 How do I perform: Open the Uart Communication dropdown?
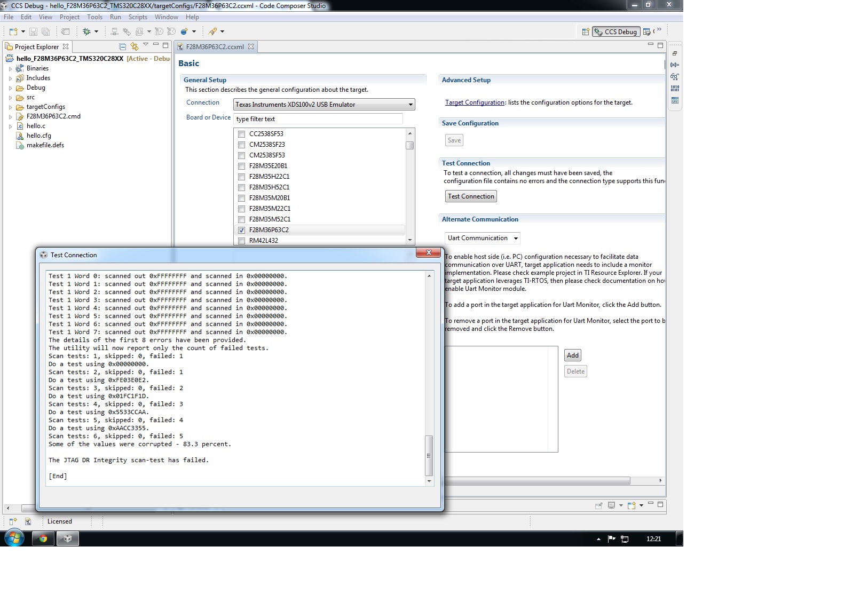[515, 238]
